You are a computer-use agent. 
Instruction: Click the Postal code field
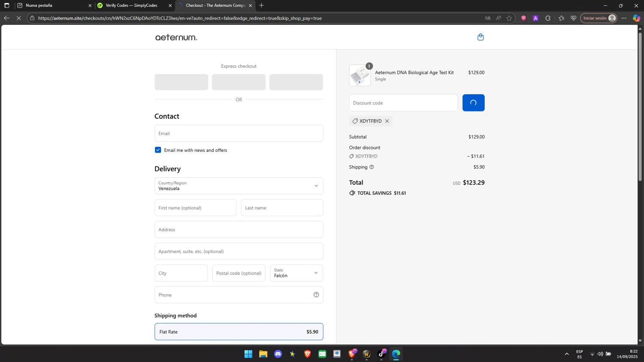pyautogui.click(x=239, y=273)
